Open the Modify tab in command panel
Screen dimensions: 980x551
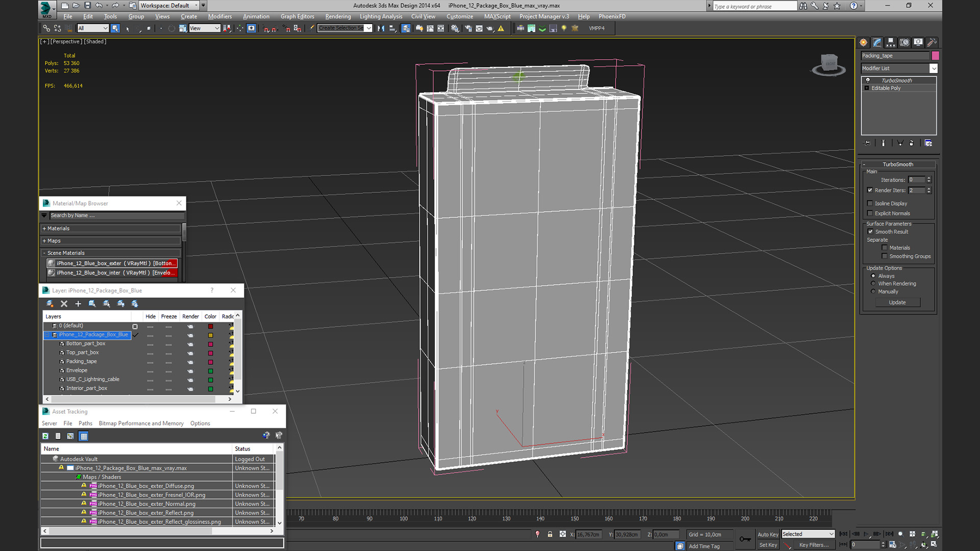[x=877, y=42]
